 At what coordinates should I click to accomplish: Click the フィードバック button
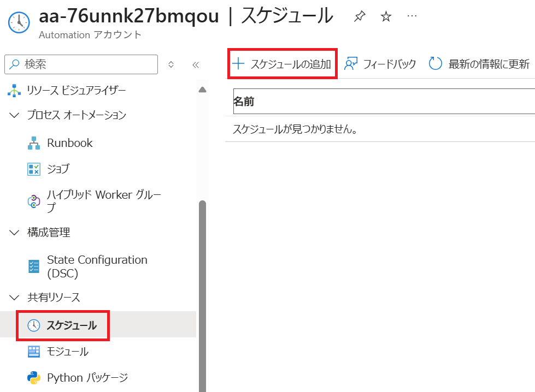380,64
